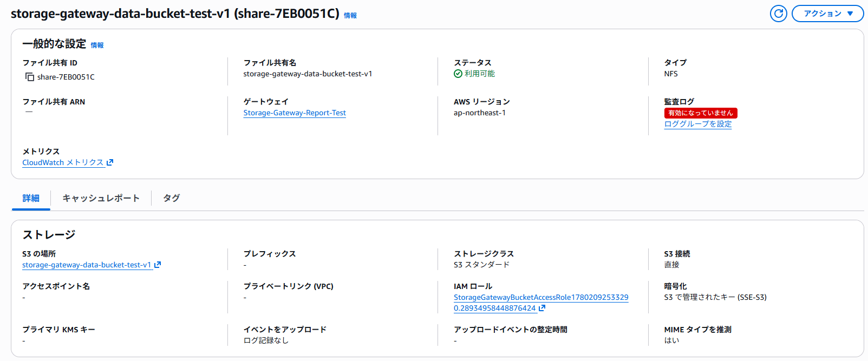Click 情報 link beside 一般的な設定

click(x=97, y=45)
